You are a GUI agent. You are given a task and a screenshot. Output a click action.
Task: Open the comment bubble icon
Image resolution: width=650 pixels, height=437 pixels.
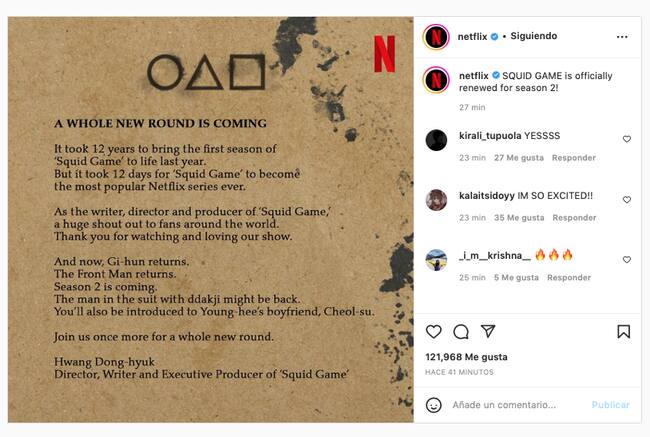461,332
